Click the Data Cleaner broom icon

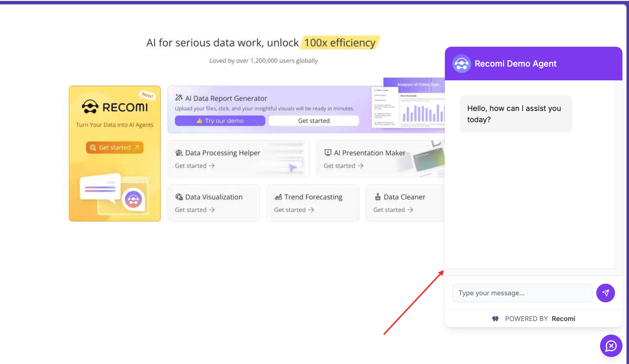click(378, 197)
